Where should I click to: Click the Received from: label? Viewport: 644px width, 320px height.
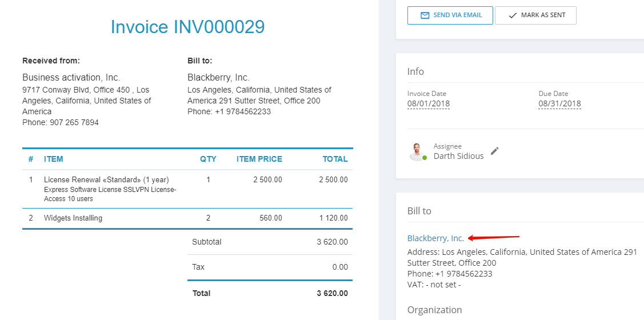coord(51,61)
